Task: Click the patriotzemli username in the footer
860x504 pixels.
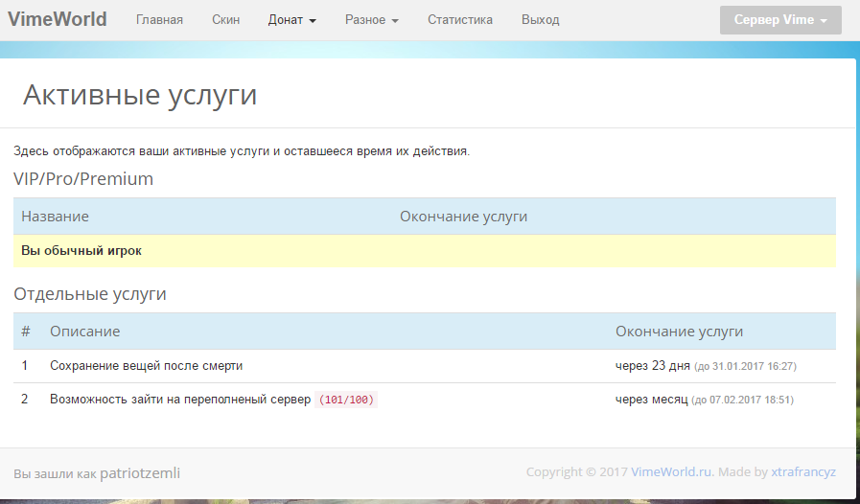Action: 140,473
